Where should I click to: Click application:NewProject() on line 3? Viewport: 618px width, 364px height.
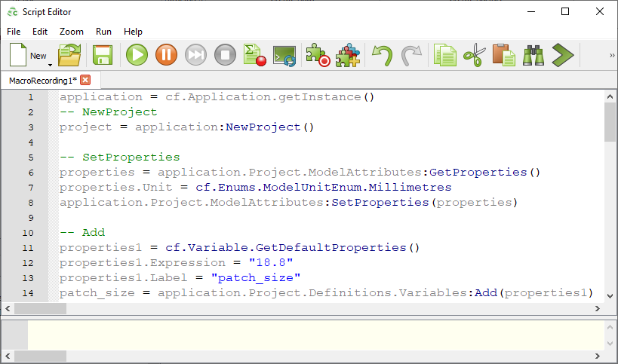click(225, 127)
